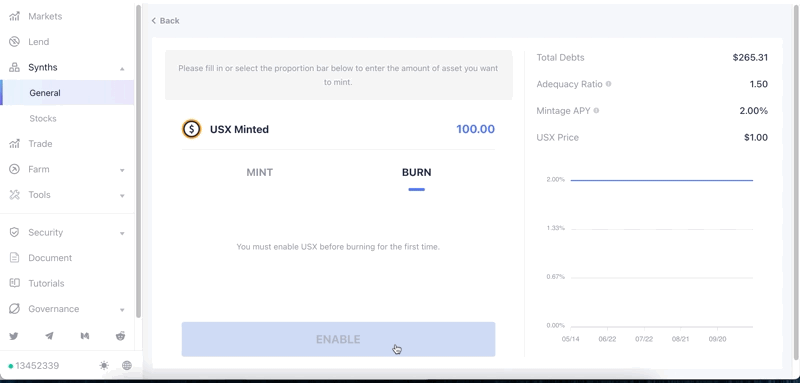Image resolution: width=800 pixels, height=383 pixels.
Task: Click the sidebar vertical scrollbar
Action: (138, 161)
